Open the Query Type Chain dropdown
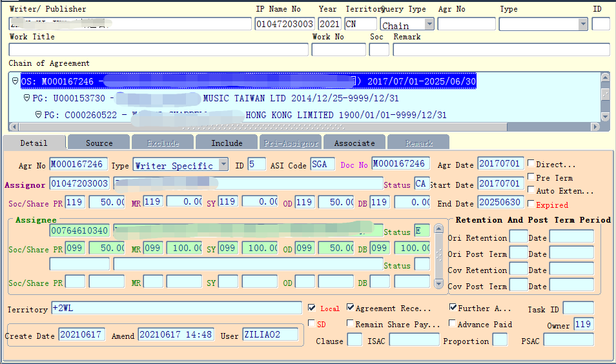 (x=429, y=25)
